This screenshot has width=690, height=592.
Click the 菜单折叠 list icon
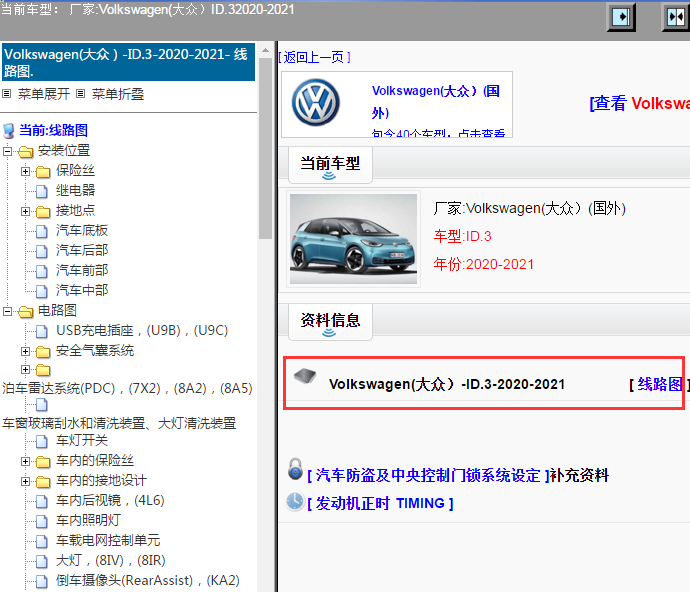pos(80,93)
